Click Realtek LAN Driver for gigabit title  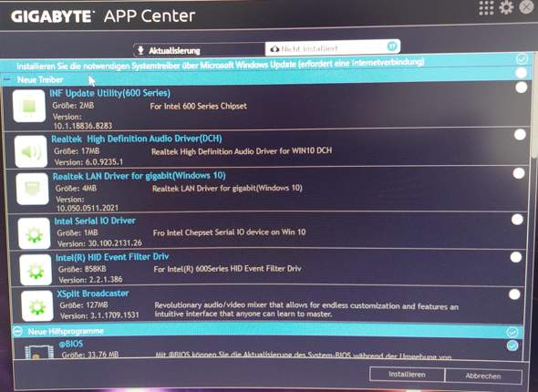(x=139, y=176)
